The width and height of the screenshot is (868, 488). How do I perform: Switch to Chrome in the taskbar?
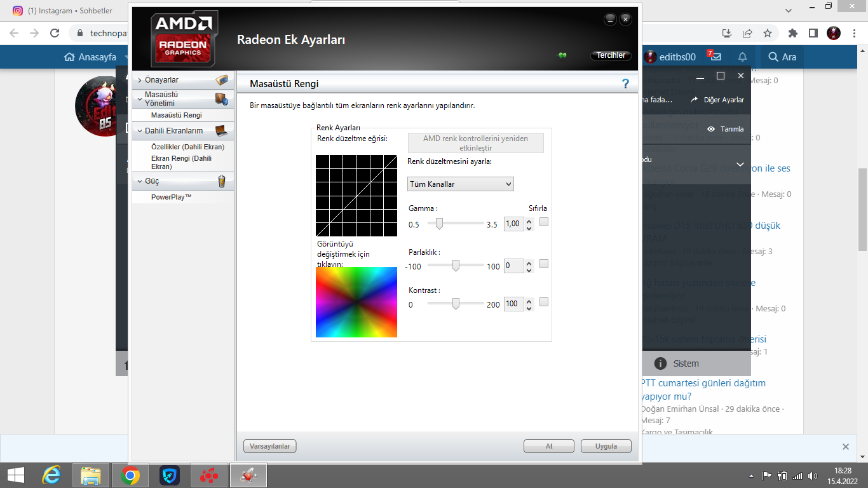130,475
